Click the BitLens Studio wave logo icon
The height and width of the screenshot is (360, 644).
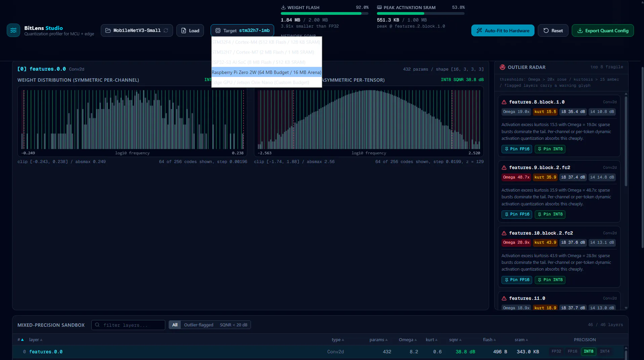pos(13,30)
